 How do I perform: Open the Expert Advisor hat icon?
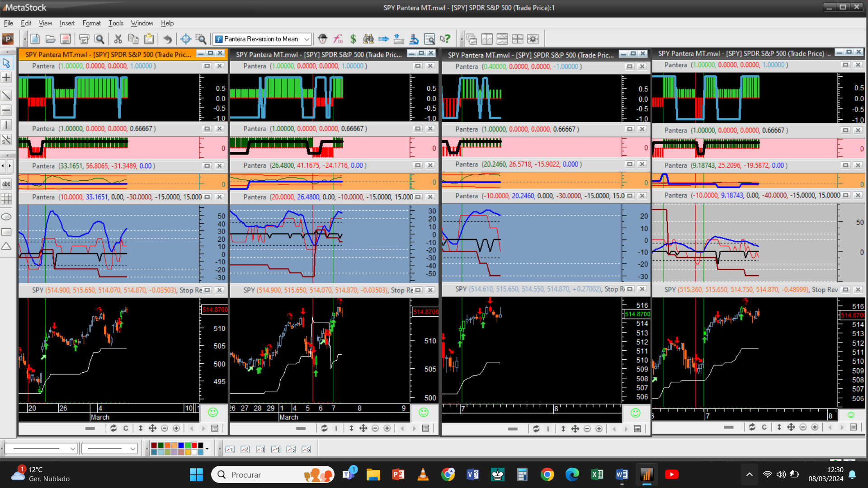322,39
